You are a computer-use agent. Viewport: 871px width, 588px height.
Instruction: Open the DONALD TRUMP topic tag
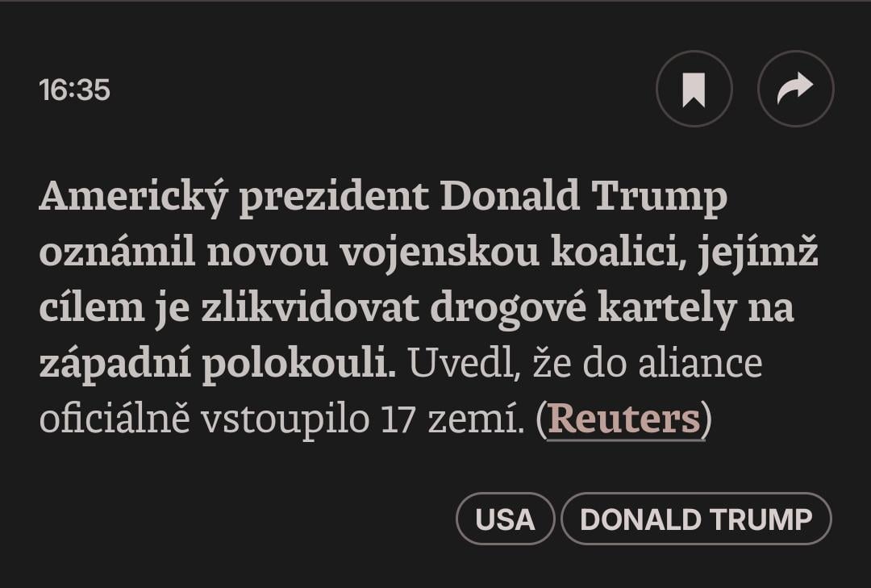(x=695, y=519)
